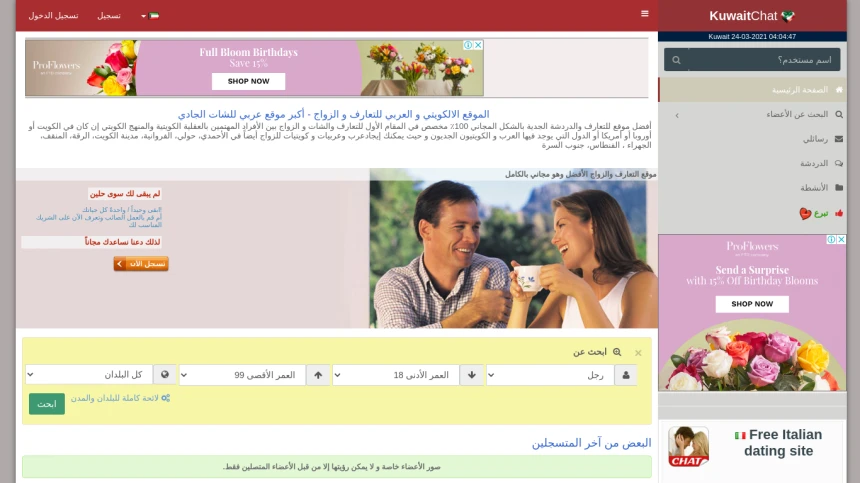
Task: Open the login link in top bar
Action: (x=53, y=16)
